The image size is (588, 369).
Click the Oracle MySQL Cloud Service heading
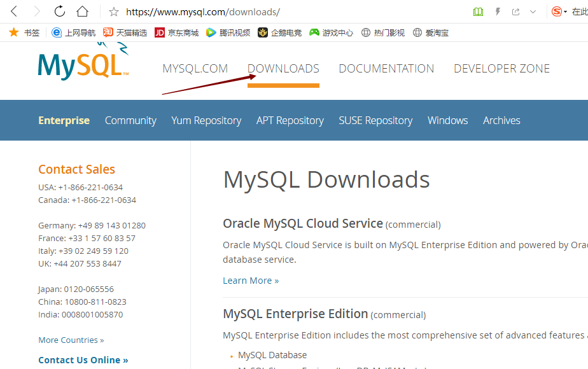[x=303, y=223]
